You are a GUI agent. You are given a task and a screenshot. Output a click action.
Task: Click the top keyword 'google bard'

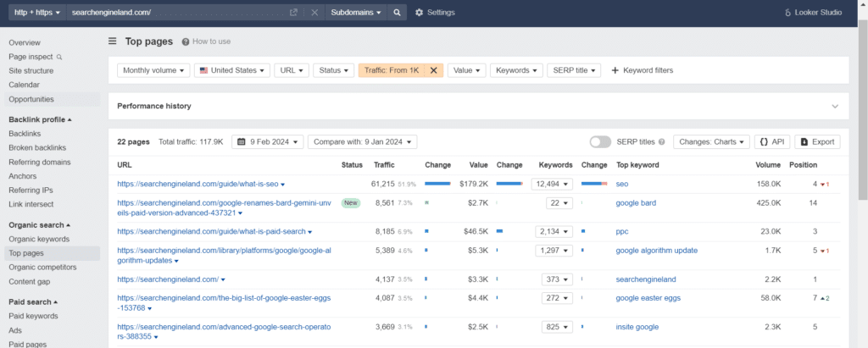(636, 203)
